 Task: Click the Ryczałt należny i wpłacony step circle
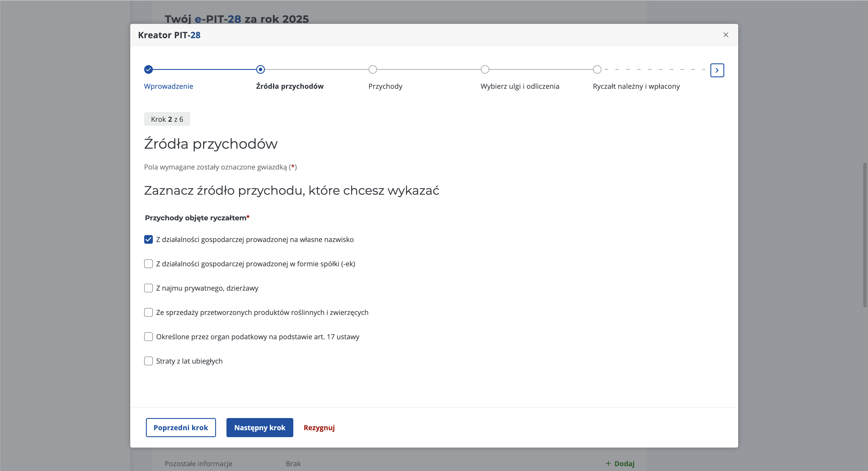(x=597, y=69)
